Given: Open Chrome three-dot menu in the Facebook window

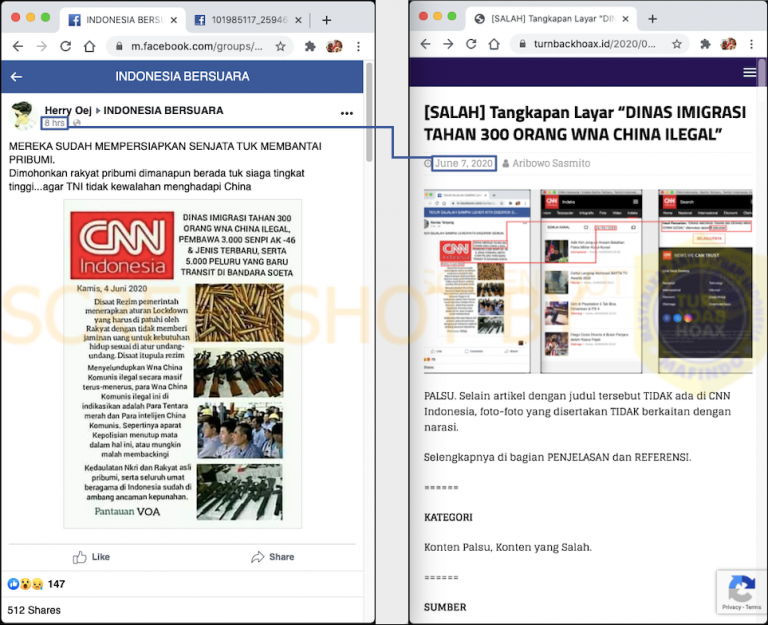Looking at the screenshot, I should point(359,47).
